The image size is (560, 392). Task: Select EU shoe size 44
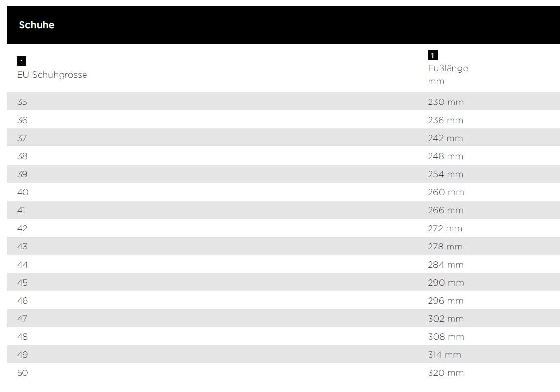(x=22, y=265)
